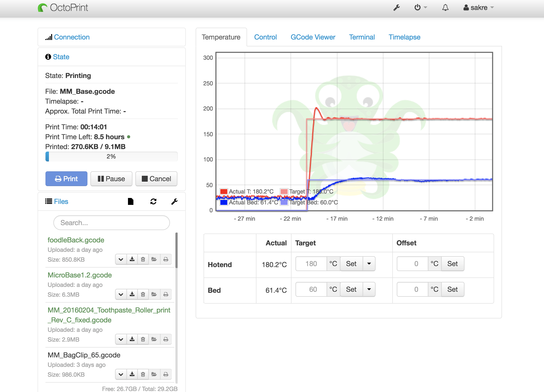
Task: Load and print foodleBack.gcode
Action: tap(166, 259)
